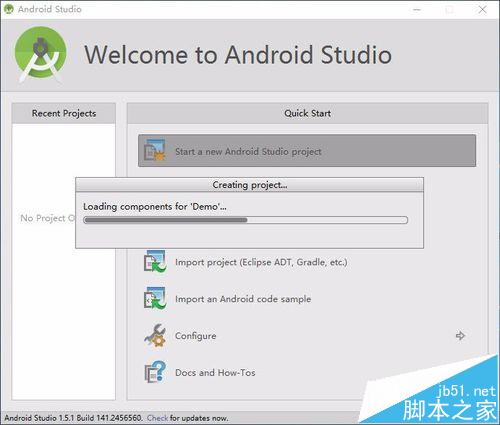
Task: Open Import project (Eclipse ADT, Gradle, etc.)
Action: (261, 262)
